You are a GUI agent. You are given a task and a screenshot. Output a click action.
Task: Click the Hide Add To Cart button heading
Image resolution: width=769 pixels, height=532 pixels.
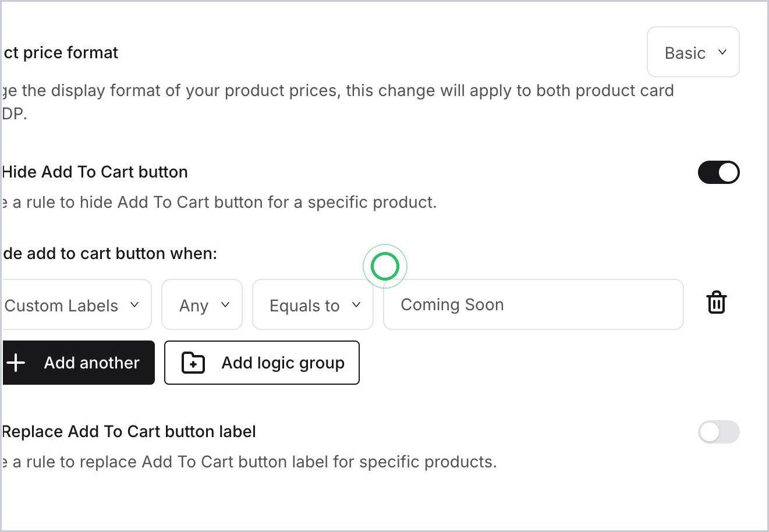(95, 172)
